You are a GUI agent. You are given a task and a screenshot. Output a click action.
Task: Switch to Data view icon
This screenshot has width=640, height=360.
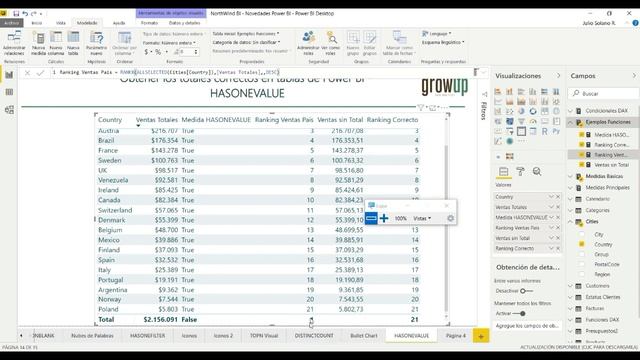9,92
